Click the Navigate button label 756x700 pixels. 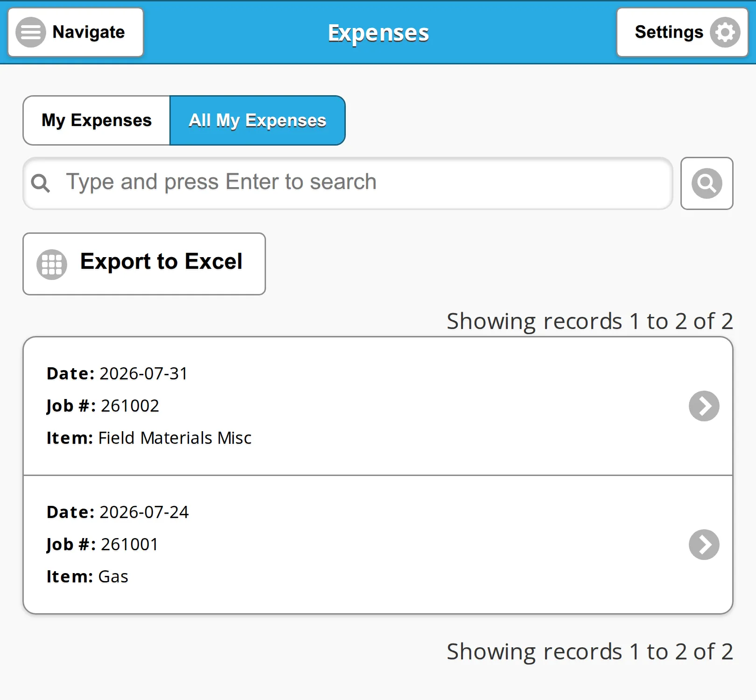(89, 32)
